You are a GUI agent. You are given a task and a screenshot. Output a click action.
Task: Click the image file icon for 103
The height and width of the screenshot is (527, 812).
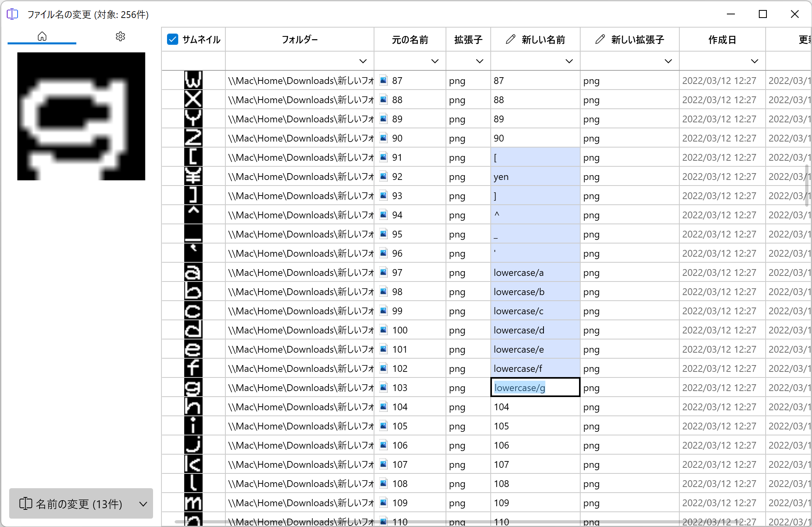pyautogui.click(x=383, y=387)
